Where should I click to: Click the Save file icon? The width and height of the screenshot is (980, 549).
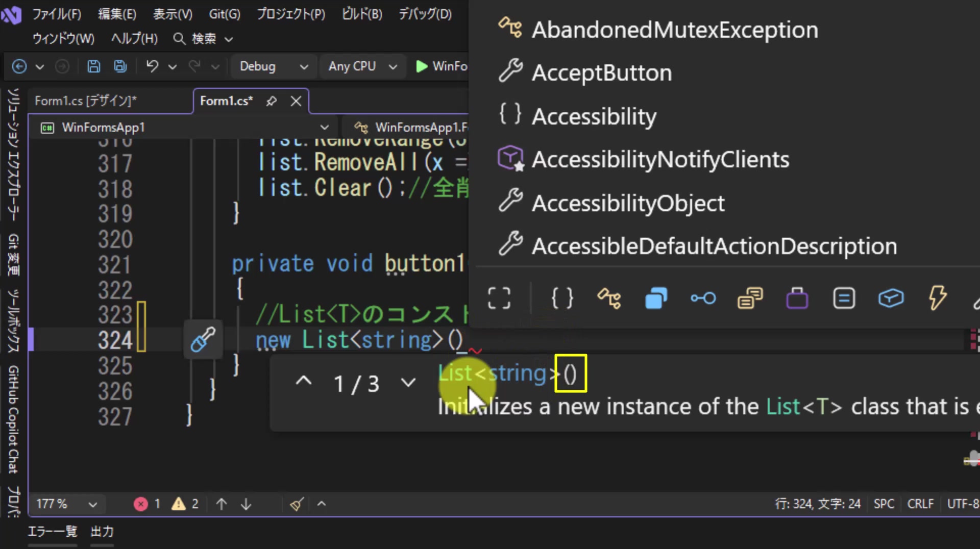93,66
